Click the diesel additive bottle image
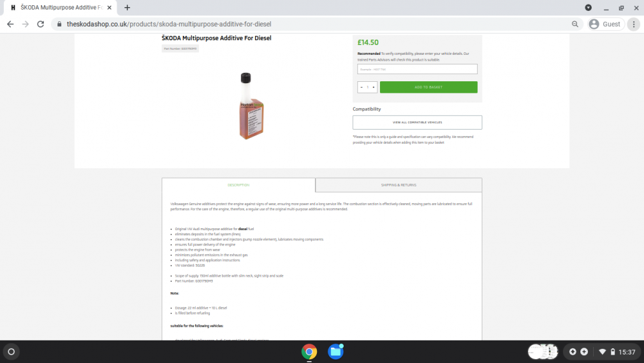Image resolution: width=644 pixels, height=363 pixels. coord(251,106)
